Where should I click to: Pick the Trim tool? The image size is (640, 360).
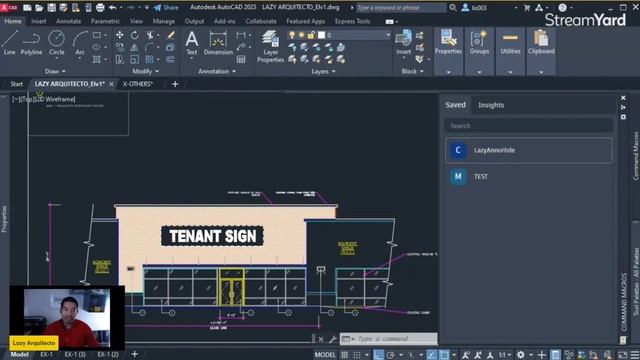pyautogui.click(x=150, y=36)
